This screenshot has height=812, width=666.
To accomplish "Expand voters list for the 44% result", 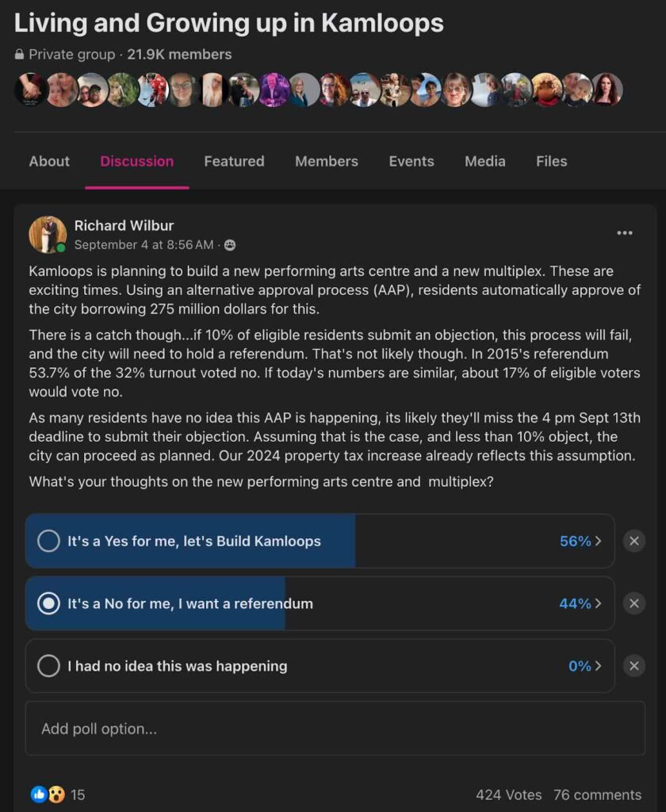I will pos(580,603).
